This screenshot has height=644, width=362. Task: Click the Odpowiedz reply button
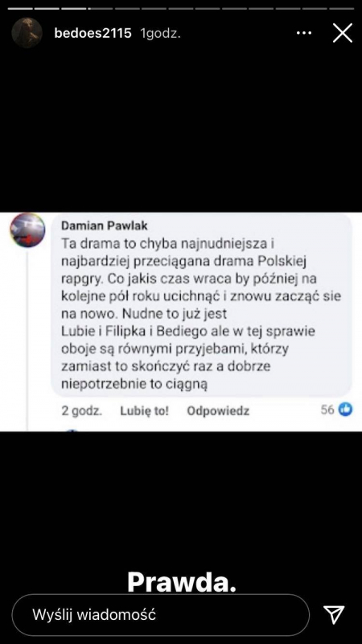click(218, 411)
